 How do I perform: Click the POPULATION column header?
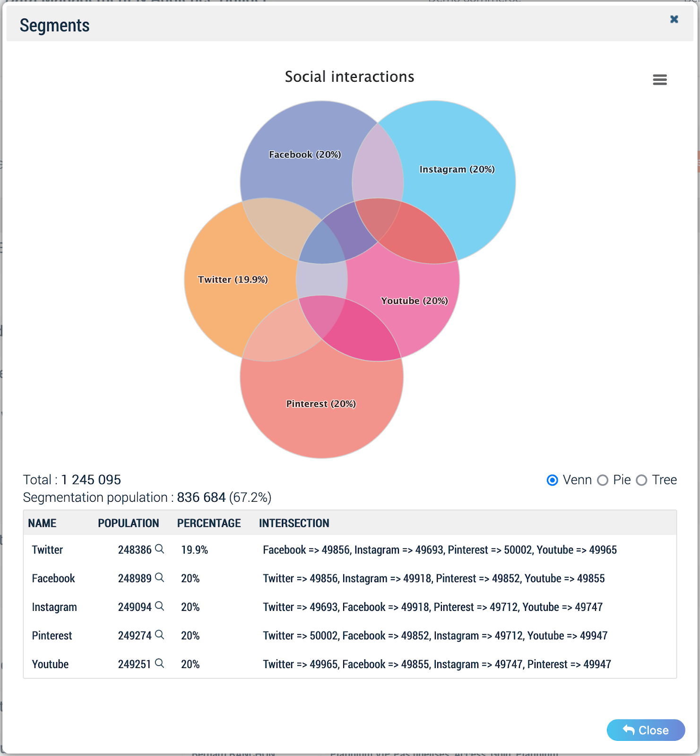pyautogui.click(x=129, y=523)
